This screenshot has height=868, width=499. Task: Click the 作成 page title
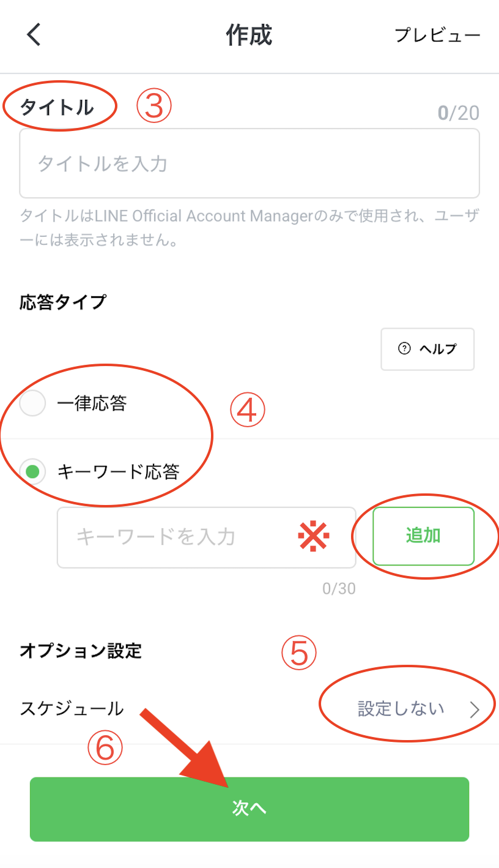tap(249, 35)
